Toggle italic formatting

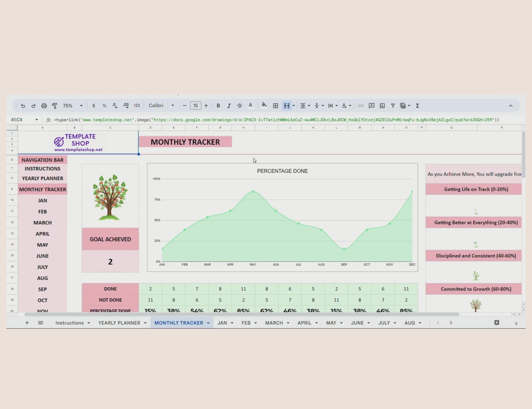[229, 106]
